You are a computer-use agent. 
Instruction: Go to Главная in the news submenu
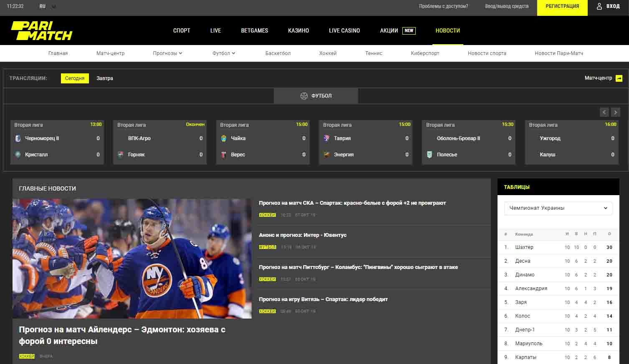[58, 53]
